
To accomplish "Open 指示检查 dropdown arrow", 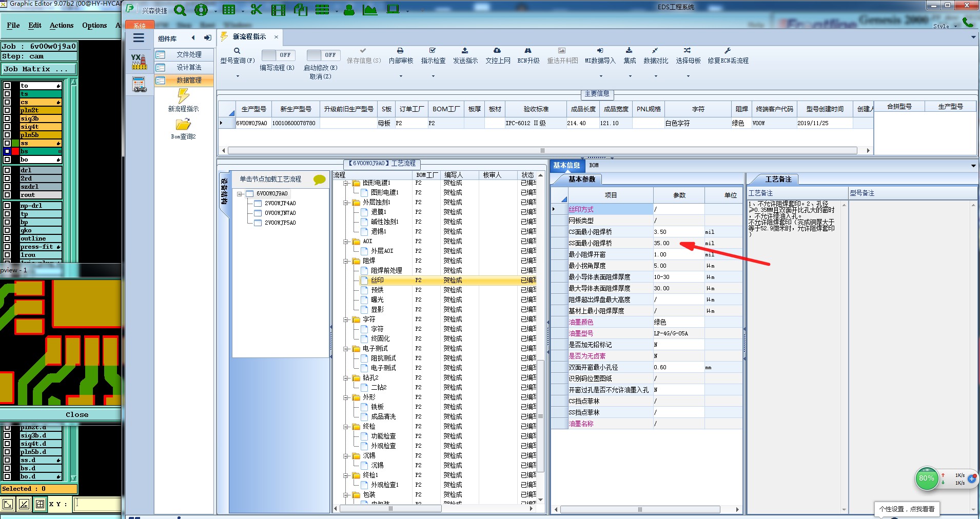I will [433, 76].
